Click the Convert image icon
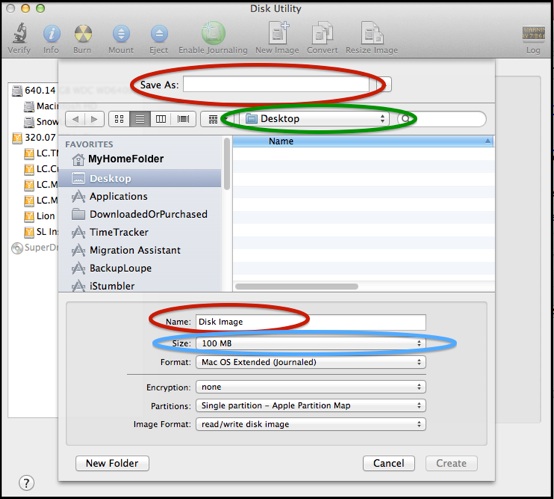The image size is (554, 499). click(322, 33)
